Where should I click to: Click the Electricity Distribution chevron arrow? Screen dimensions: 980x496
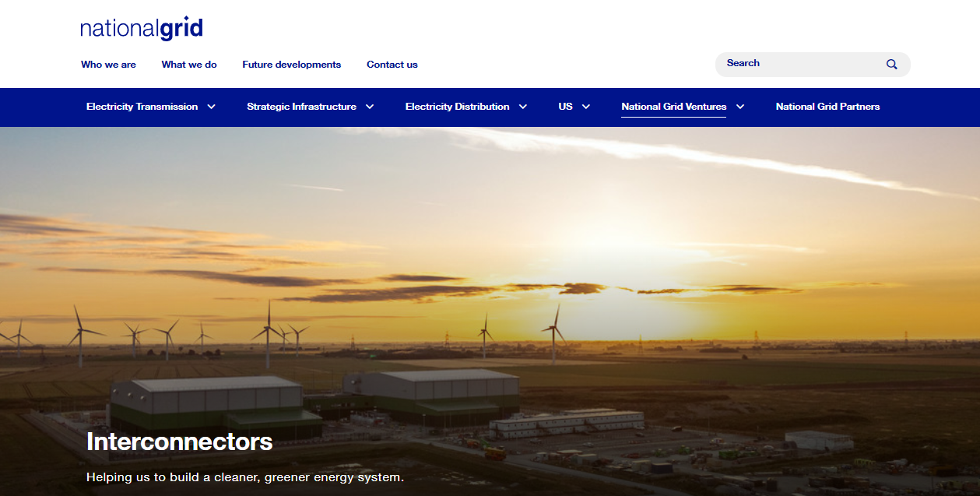pyautogui.click(x=522, y=107)
